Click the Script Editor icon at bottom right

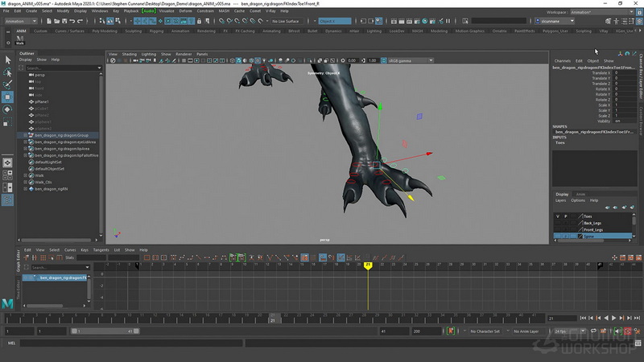(x=638, y=343)
